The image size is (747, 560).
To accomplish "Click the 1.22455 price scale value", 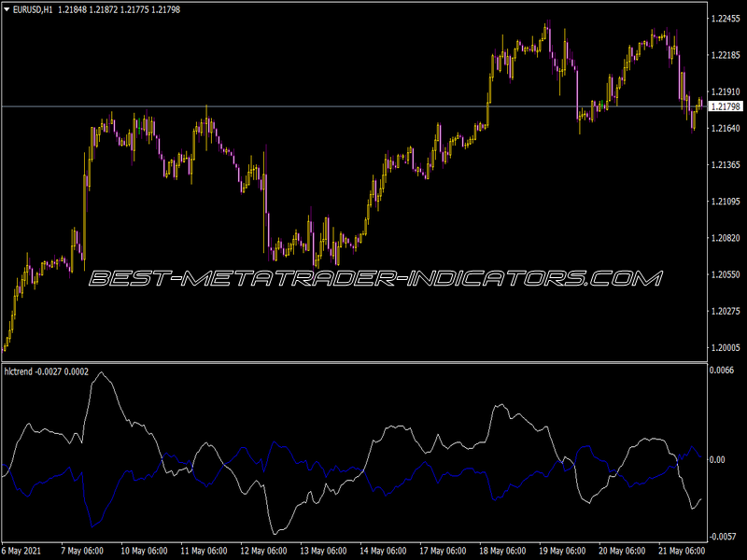I will 726,19.
